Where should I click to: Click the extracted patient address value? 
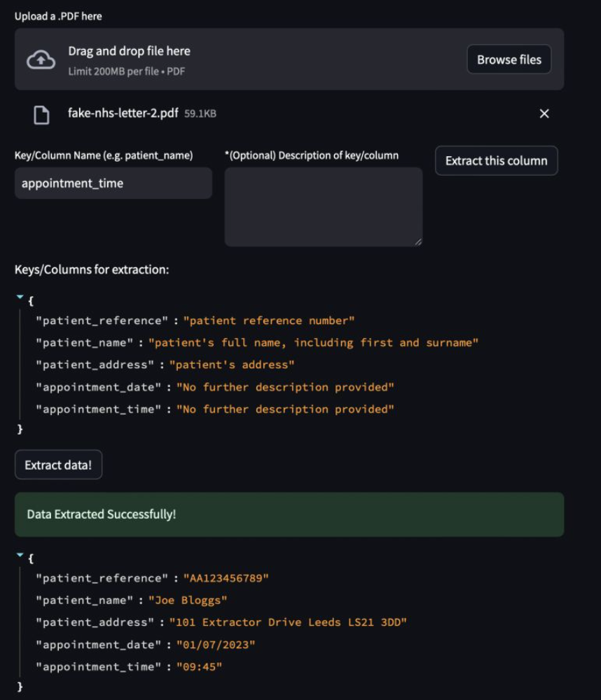click(x=288, y=622)
